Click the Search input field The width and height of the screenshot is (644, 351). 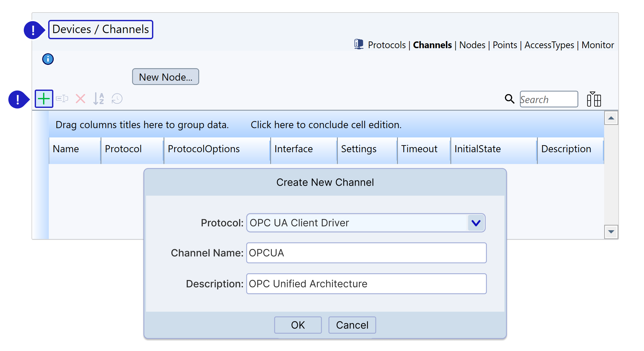(x=549, y=99)
